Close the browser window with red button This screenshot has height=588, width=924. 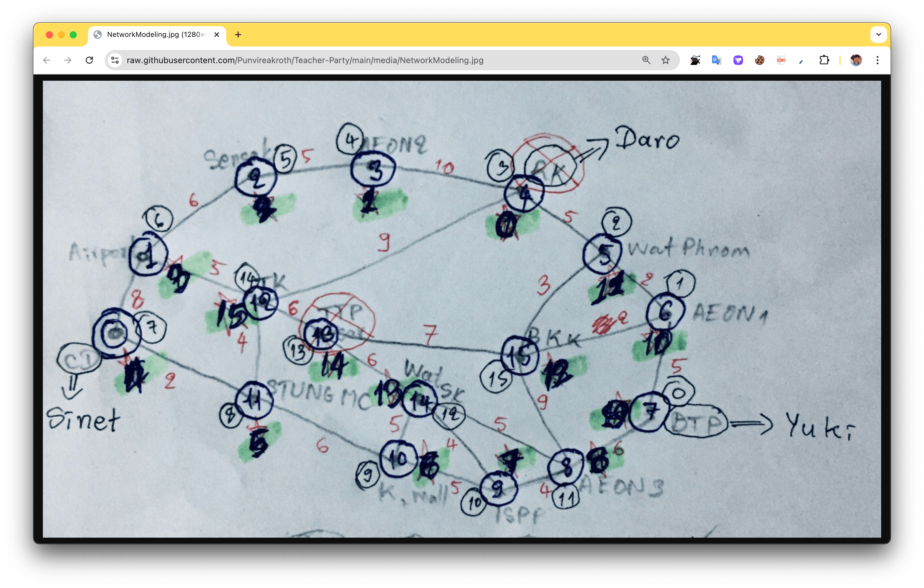pyautogui.click(x=49, y=35)
